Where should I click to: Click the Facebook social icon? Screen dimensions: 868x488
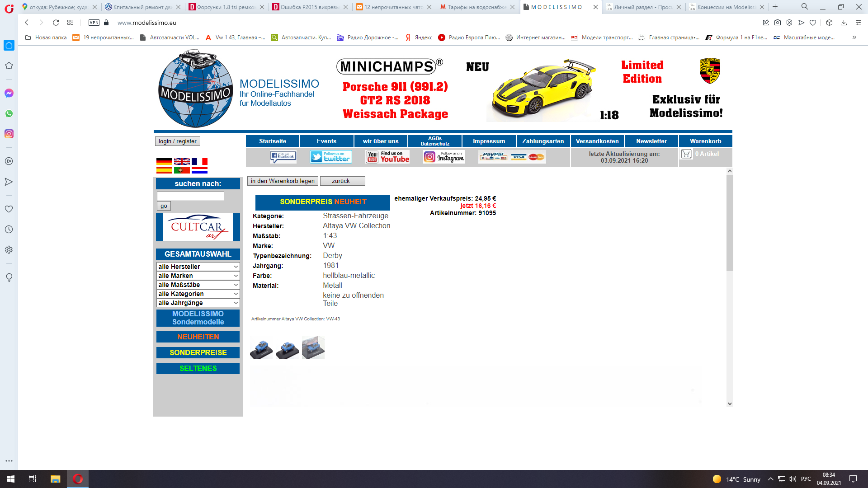click(283, 157)
